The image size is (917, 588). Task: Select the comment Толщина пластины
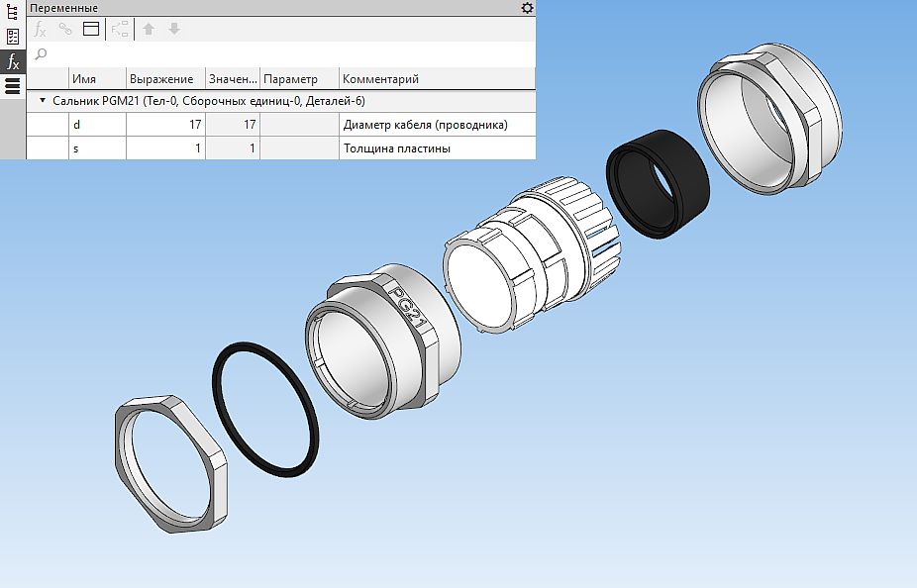pos(396,148)
